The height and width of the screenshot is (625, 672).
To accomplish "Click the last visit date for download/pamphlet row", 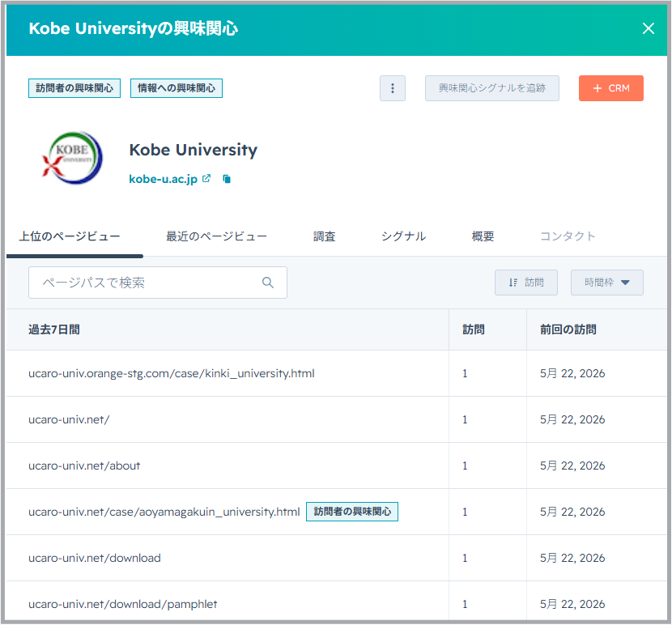I will (572, 604).
